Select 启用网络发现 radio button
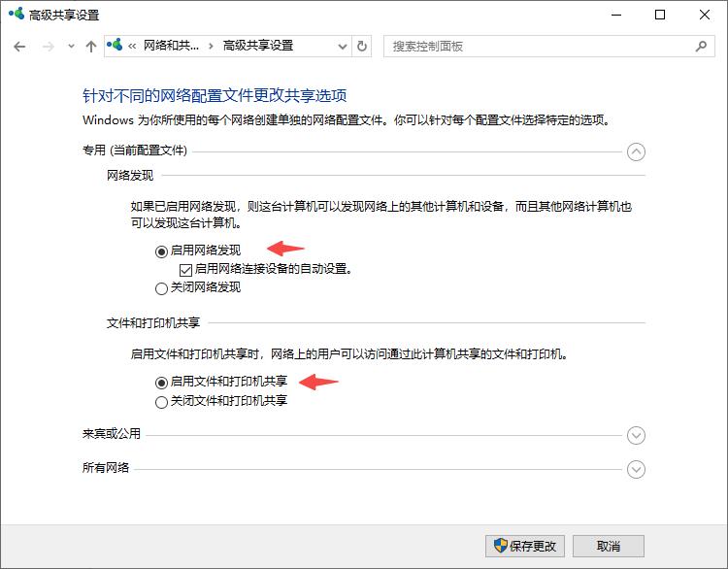 [161, 251]
